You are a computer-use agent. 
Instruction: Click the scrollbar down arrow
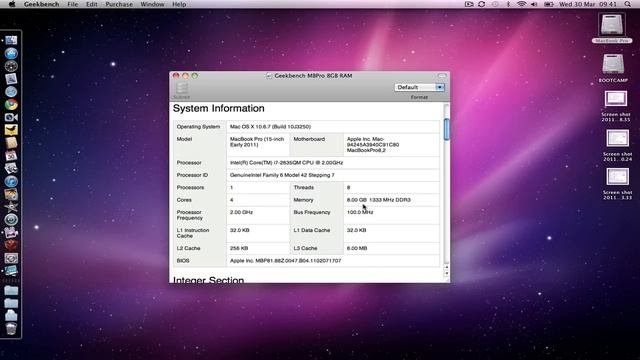click(x=447, y=274)
